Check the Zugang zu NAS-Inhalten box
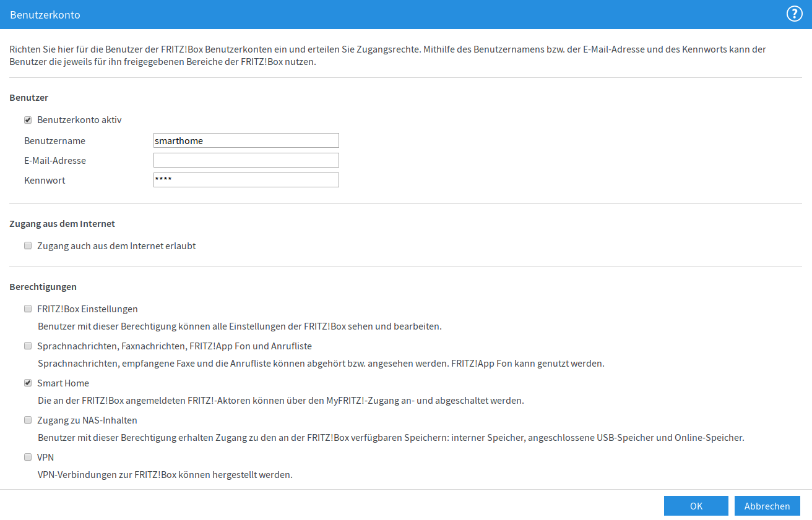This screenshot has height=520, width=812. (x=28, y=420)
